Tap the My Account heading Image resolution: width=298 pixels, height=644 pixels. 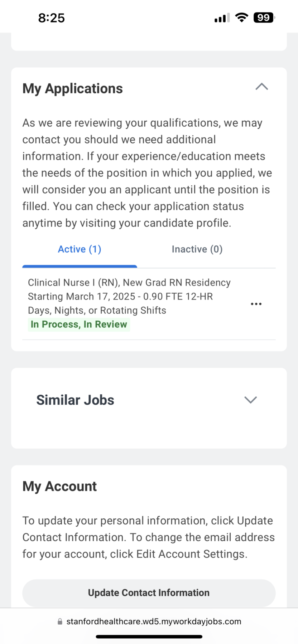pos(59,486)
